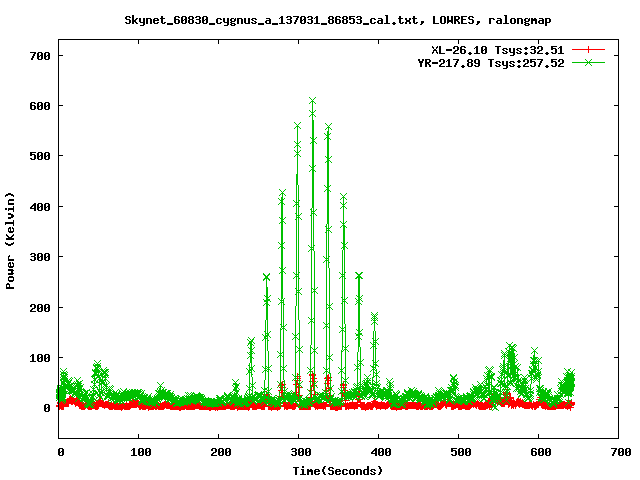Click the y-axis tick label 600
Image resolution: width=640 pixels, height=480 pixels.
(40, 106)
